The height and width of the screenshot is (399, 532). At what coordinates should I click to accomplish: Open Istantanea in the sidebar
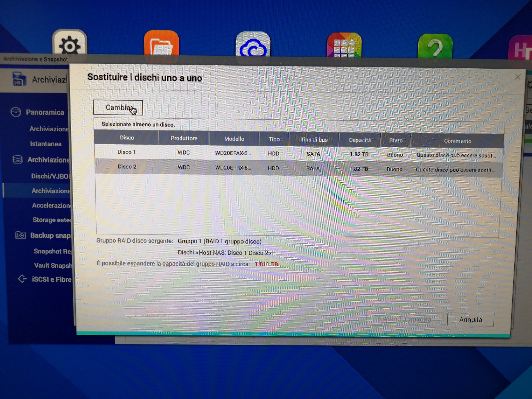click(x=46, y=144)
